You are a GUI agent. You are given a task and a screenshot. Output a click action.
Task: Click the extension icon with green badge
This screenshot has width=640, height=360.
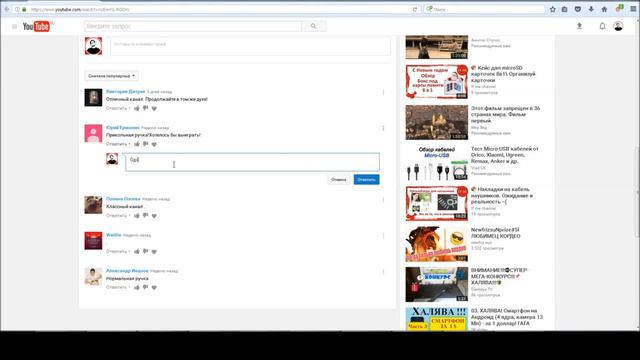619,9
